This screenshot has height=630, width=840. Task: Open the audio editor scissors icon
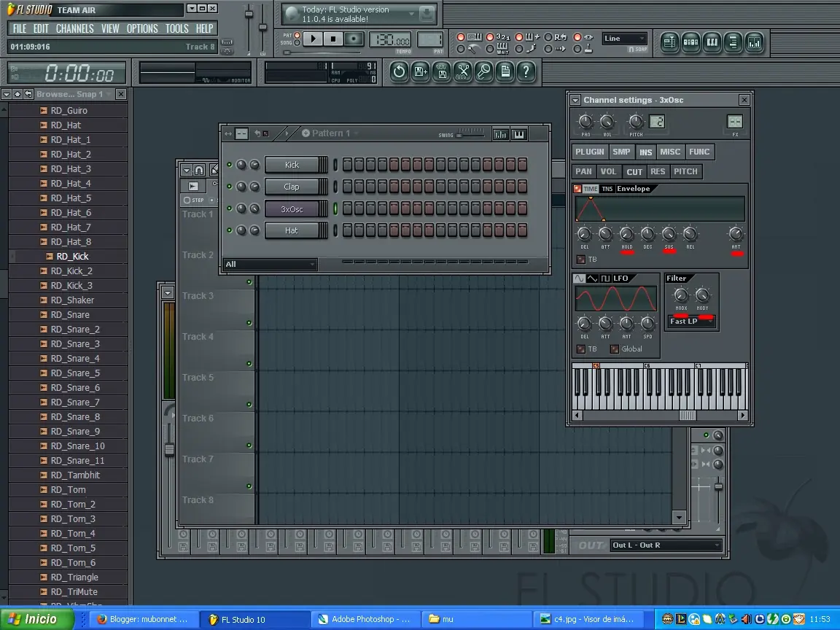coord(463,71)
